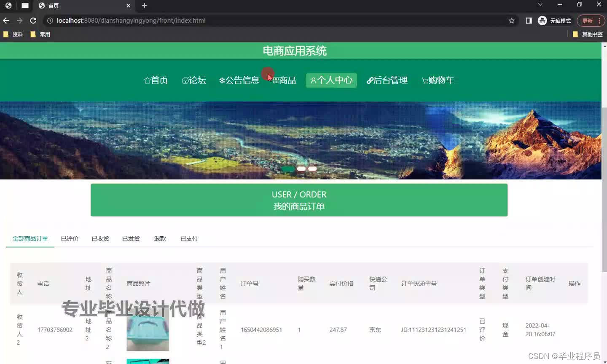Open the 常用 bookmark folder
Image resolution: width=607 pixels, height=364 pixels.
[40, 35]
